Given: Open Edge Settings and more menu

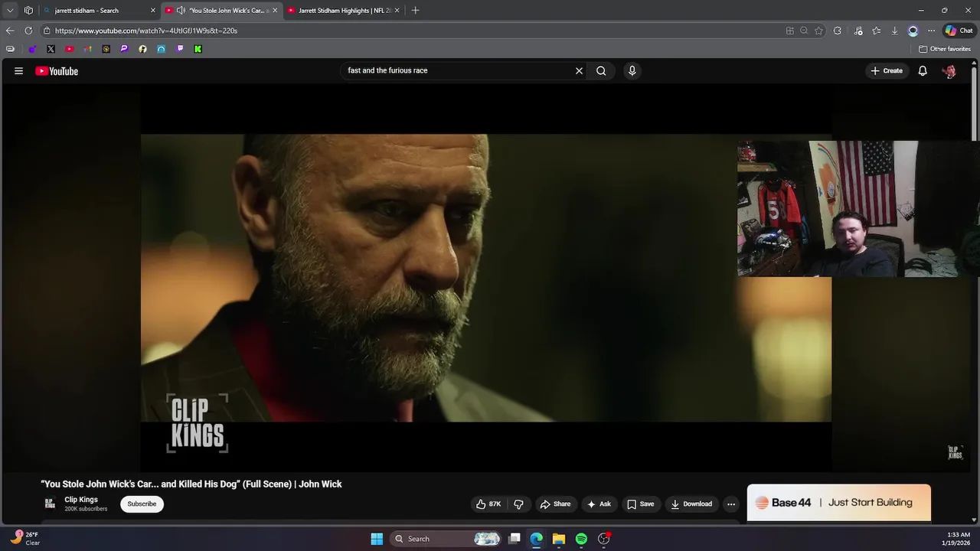Looking at the screenshot, I should coord(931,31).
